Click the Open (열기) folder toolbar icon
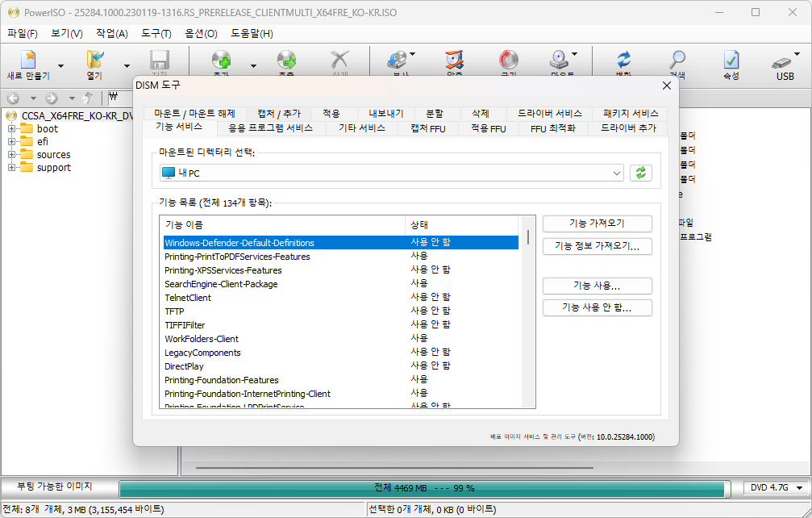812x518 pixels. pos(95,60)
